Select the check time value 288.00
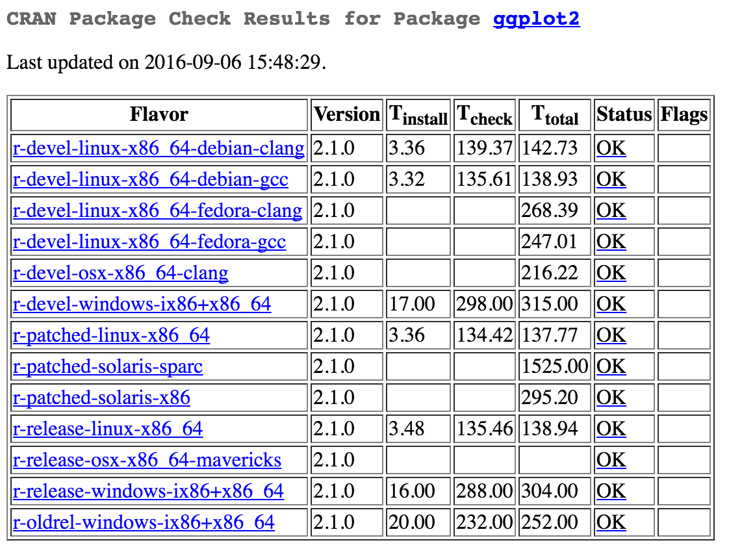The image size is (729, 560). [485, 490]
